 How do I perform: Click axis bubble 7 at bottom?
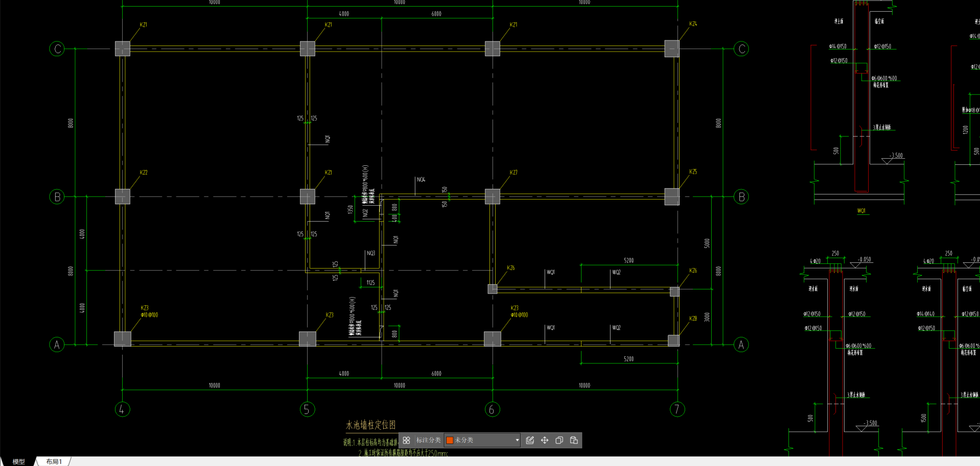click(x=677, y=409)
